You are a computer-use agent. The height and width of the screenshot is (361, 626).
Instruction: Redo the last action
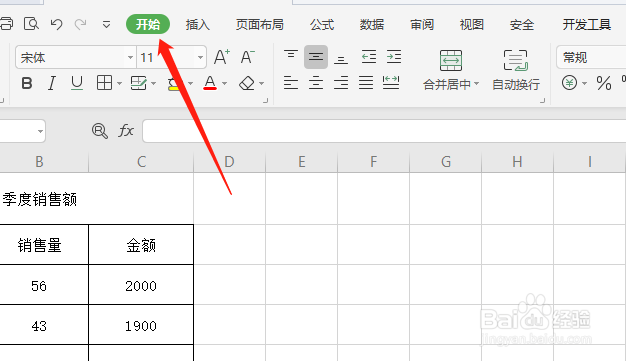pos(81,24)
